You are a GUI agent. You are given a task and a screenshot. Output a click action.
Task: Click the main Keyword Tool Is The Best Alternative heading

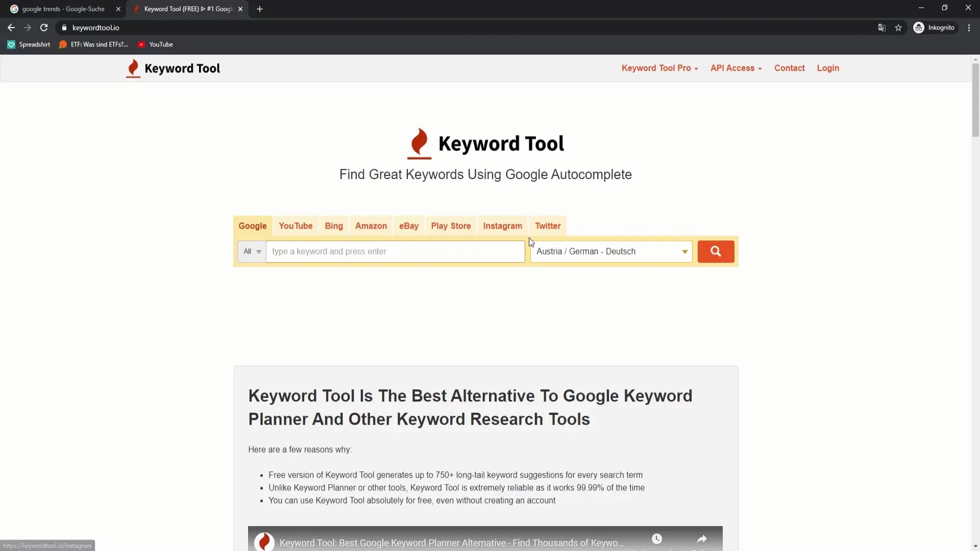coord(470,407)
